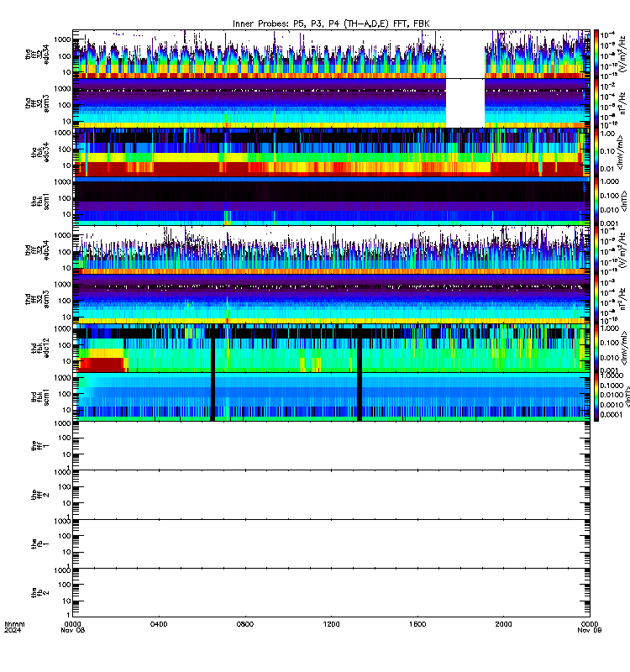
Task: Click the "0000 Nov 09" end time label
Action: pyautogui.click(x=590, y=627)
